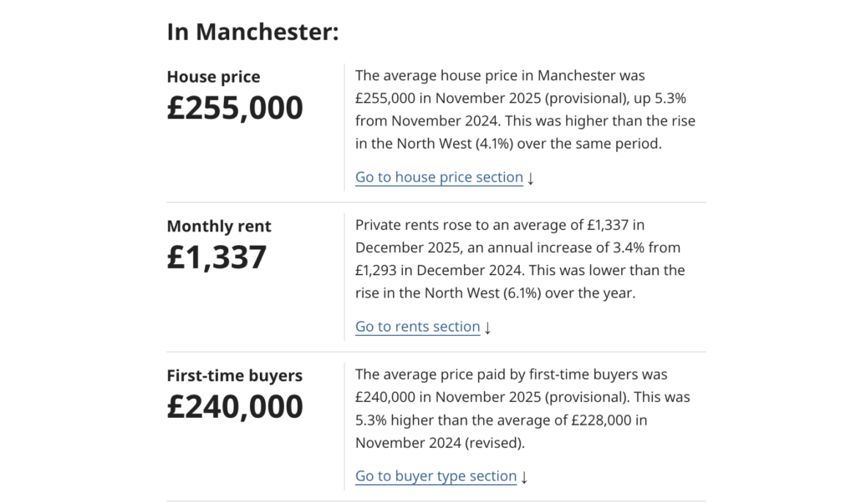Viewport: 856px width, 504px height.
Task: Select the £255,000 house price figure
Action: point(235,107)
